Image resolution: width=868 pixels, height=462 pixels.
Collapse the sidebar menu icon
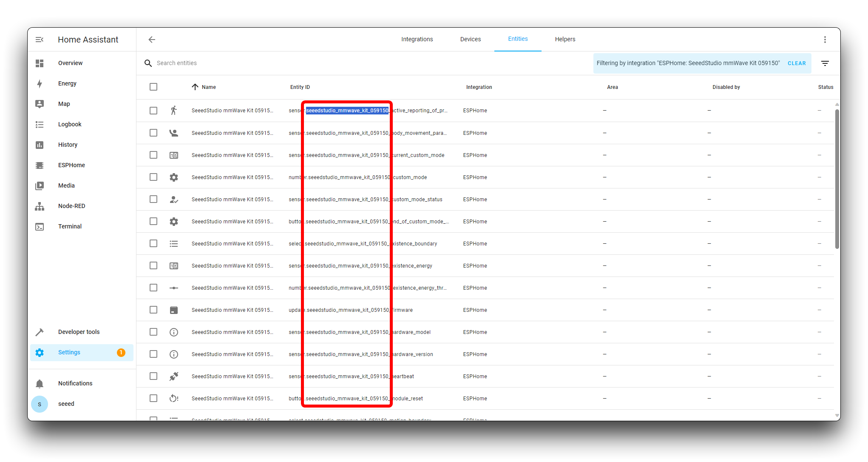40,40
